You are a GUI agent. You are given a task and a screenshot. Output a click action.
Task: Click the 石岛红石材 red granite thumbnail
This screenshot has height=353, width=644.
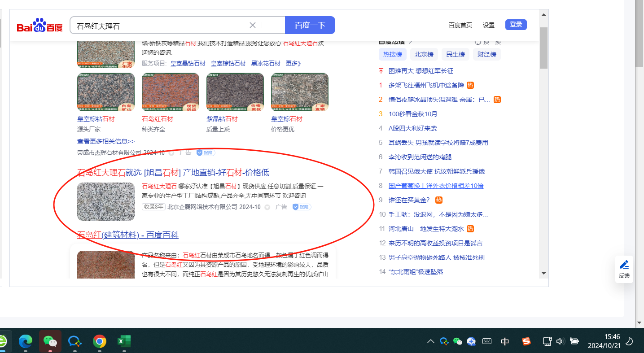pos(171,92)
